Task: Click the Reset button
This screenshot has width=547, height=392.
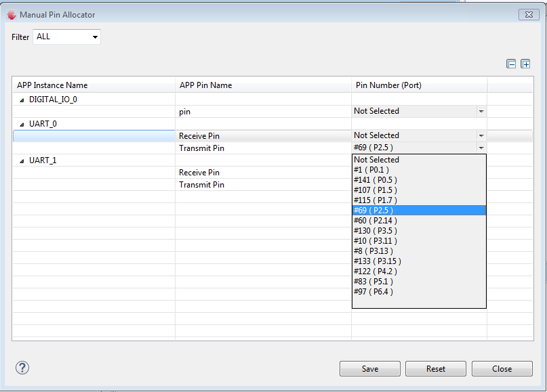Action: (436, 369)
